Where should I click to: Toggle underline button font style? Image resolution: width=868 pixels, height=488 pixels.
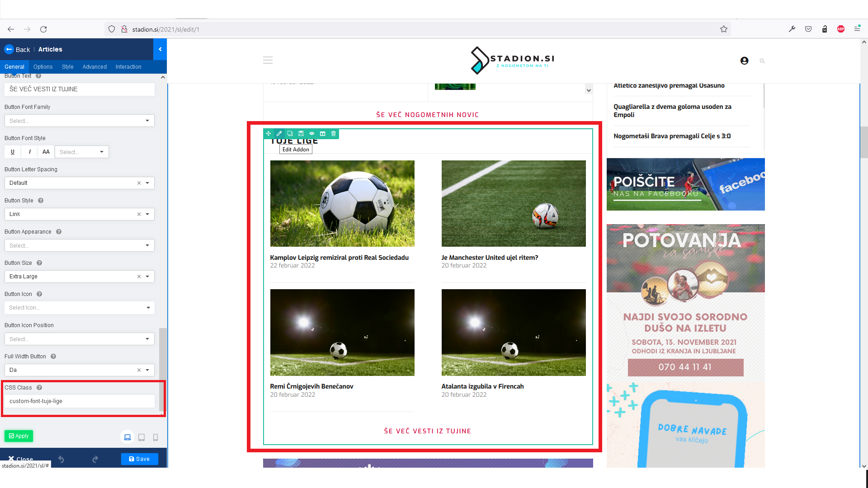[x=13, y=152]
